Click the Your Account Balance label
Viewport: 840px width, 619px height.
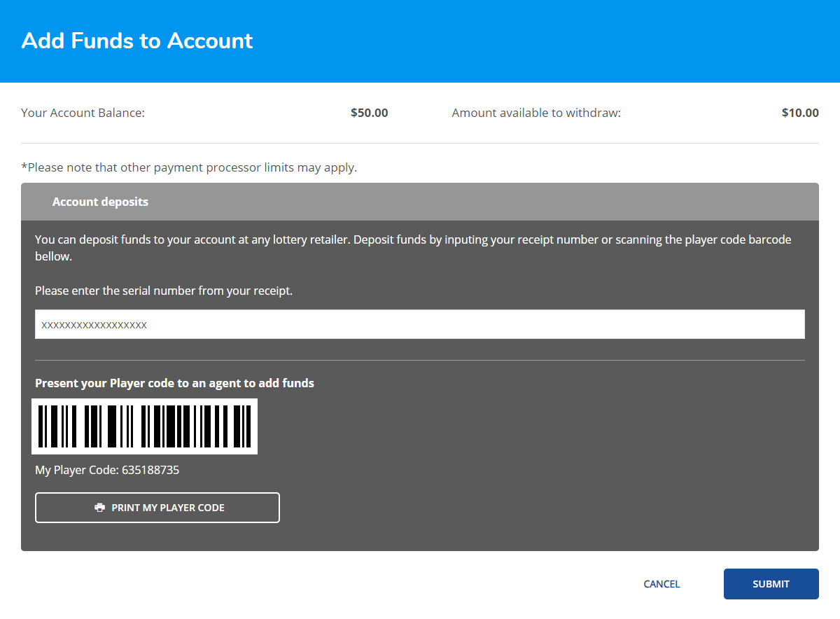(83, 113)
